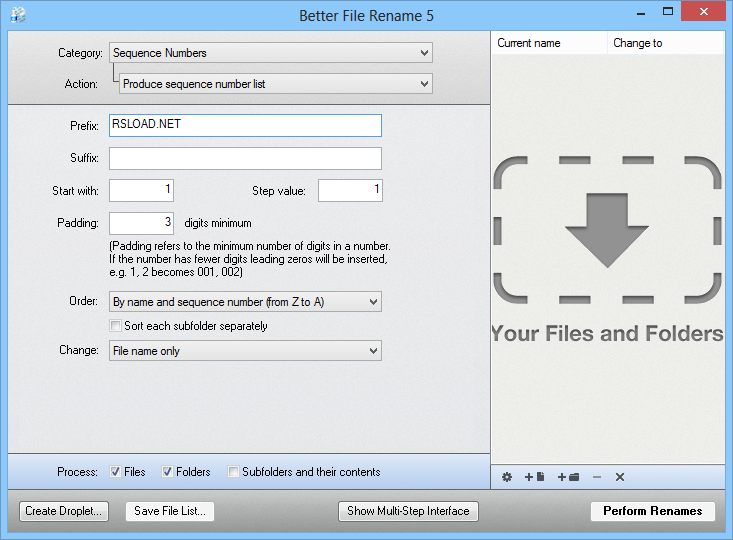
Task: Add a folder using the plus-folder icon
Action: [x=568, y=477]
